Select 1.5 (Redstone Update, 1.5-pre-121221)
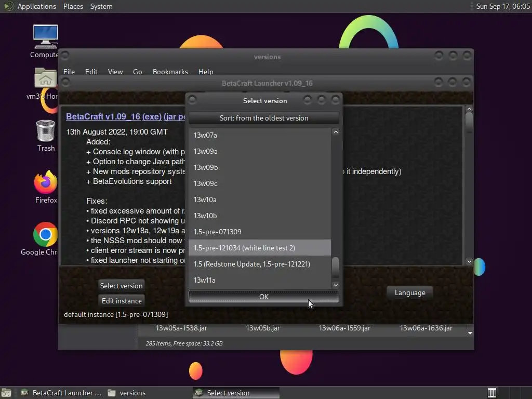532x399 pixels. 260,264
